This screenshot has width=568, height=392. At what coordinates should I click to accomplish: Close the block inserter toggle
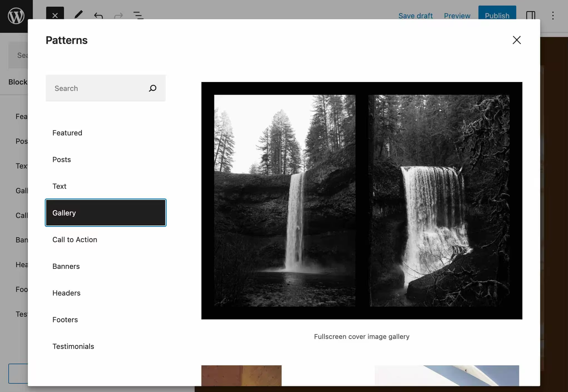(x=55, y=13)
